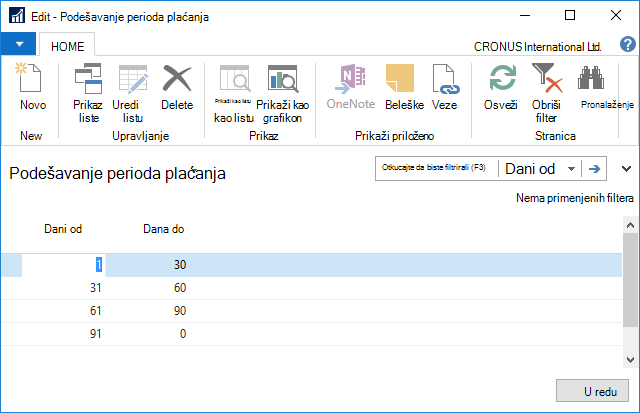Image resolution: width=640 pixels, height=413 pixels.
Task: Open Prikaz liste view
Action: [x=88, y=78]
